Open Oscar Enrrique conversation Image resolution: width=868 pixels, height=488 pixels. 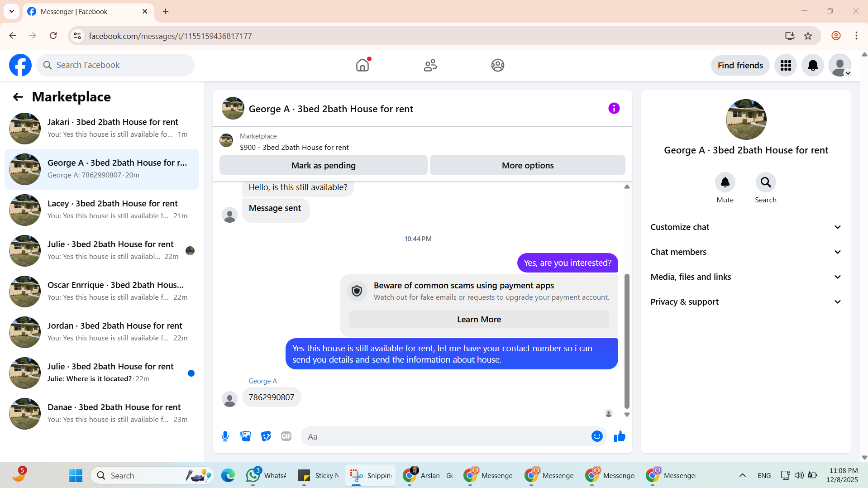click(102, 292)
